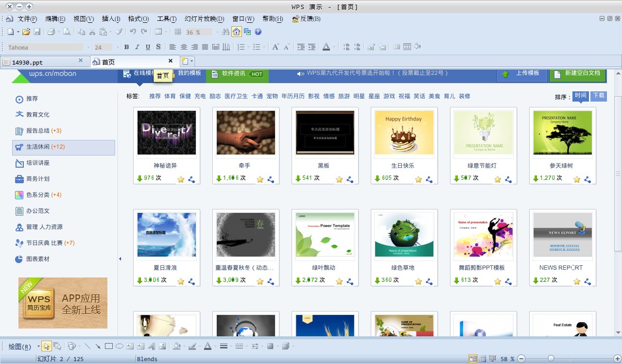The height and width of the screenshot is (364, 622).
Task: Click the WPS 简历宝库 APP banner
Action: (x=63, y=303)
